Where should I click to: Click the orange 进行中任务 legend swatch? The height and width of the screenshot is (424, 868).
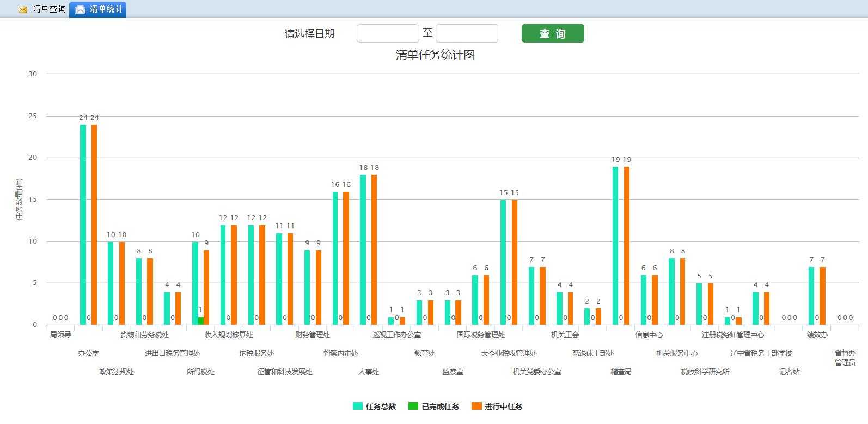tap(476, 406)
